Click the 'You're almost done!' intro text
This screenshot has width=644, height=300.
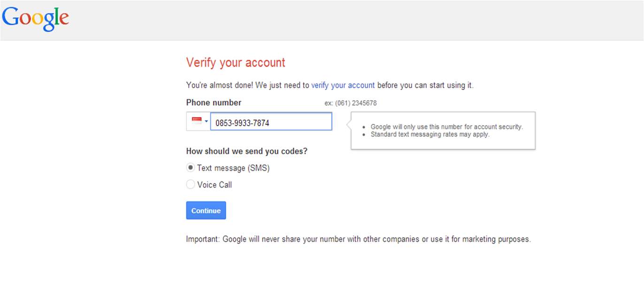(x=247, y=85)
